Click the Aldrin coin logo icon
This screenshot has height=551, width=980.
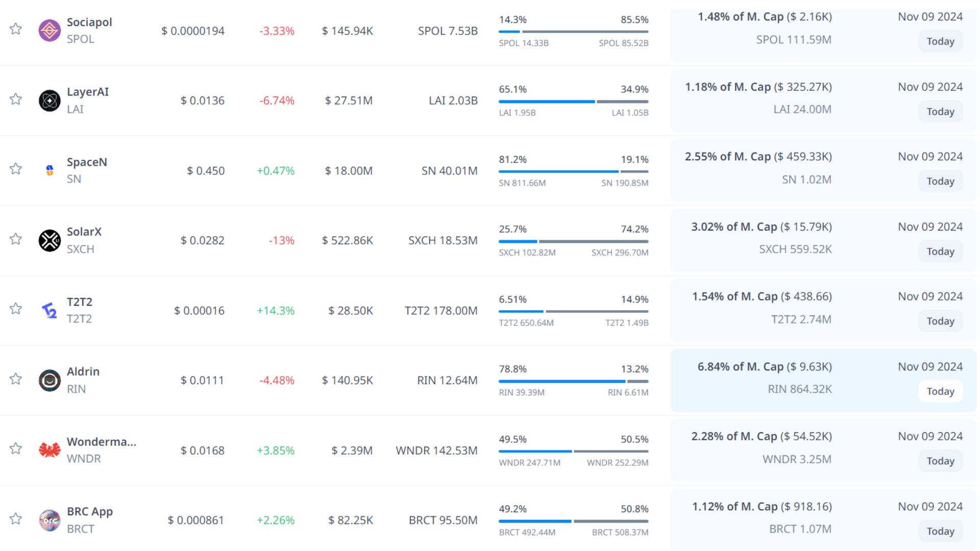[x=50, y=380]
